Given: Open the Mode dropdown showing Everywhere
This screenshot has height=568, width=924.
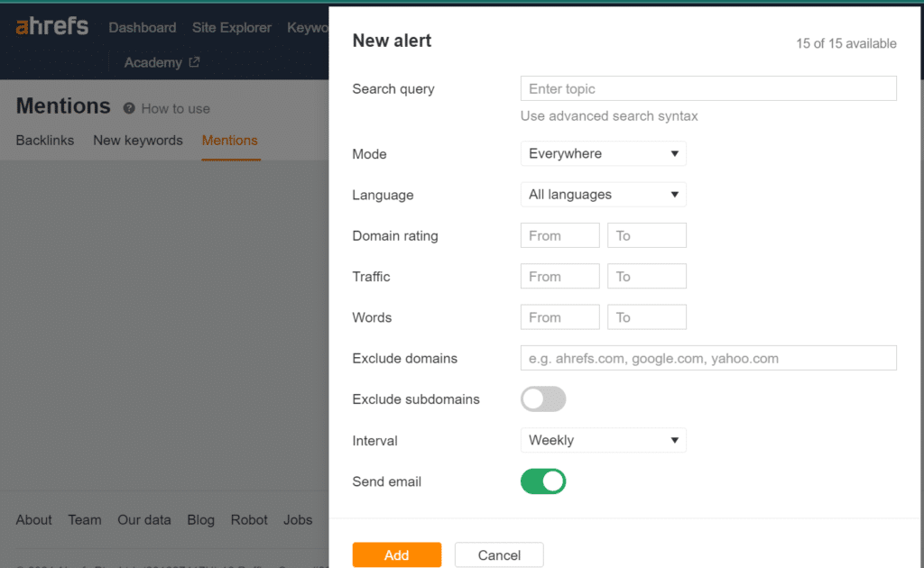Looking at the screenshot, I should [x=603, y=153].
